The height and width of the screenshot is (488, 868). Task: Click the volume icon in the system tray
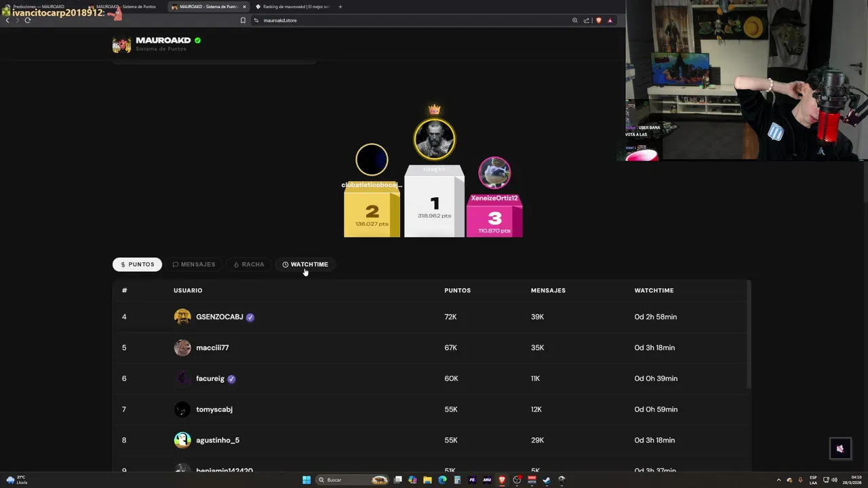[x=834, y=480]
